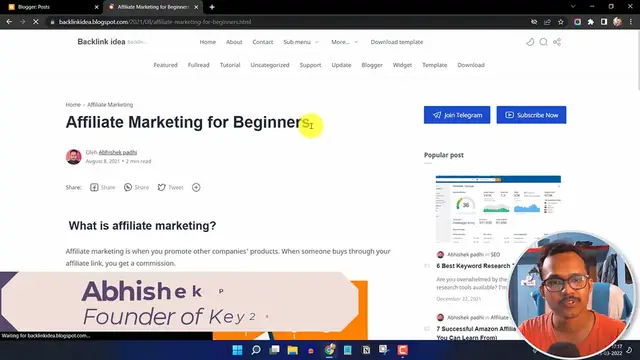Open the Tutorial category
Screen dimensions: 640x360
(x=230, y=65)
